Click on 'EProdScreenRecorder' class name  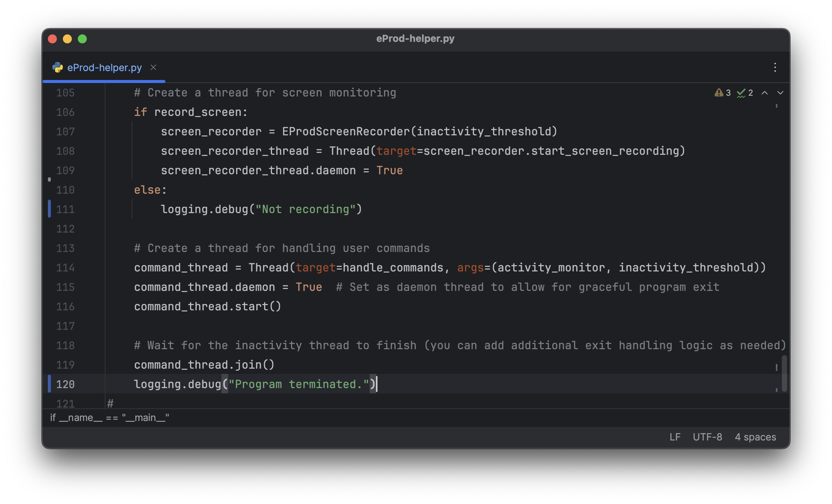coord(346,132)
